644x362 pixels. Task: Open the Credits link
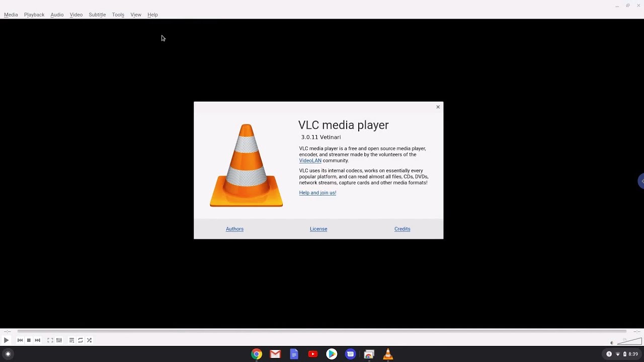[x=403, y=229]
